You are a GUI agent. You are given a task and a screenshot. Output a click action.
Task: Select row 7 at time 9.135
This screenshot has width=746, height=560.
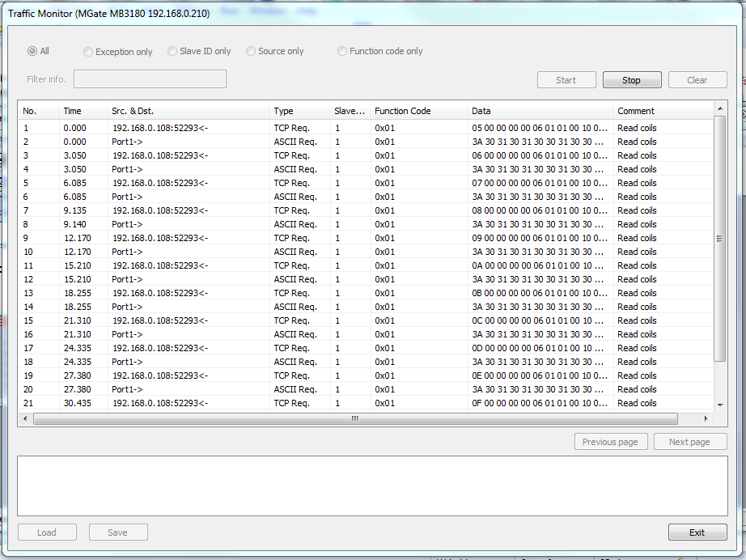[x=366, y=210]
